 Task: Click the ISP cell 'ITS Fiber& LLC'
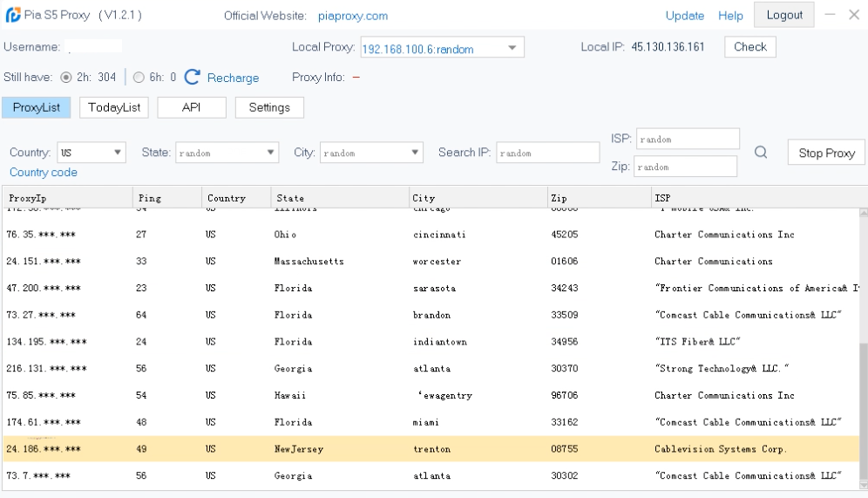point(697,342)
